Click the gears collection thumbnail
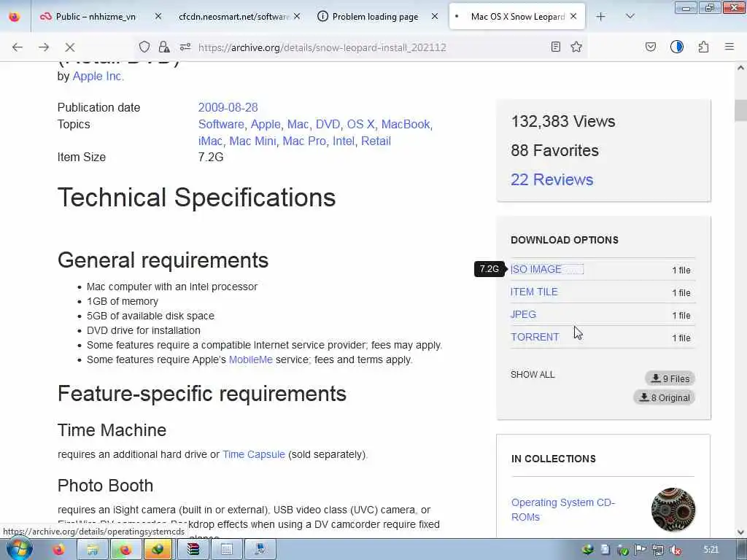 click(673, 510)
